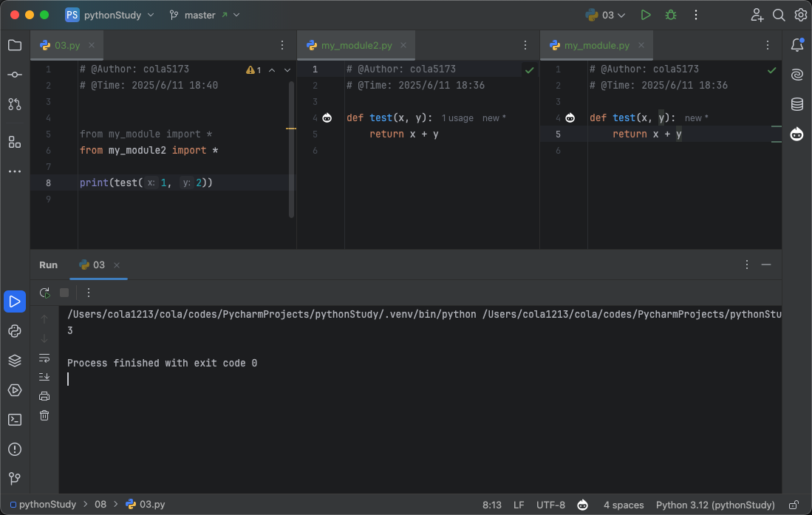Open the Code With Me add-user icon
Viewport: 812px width, 515px height.
(x=757, y=15)
